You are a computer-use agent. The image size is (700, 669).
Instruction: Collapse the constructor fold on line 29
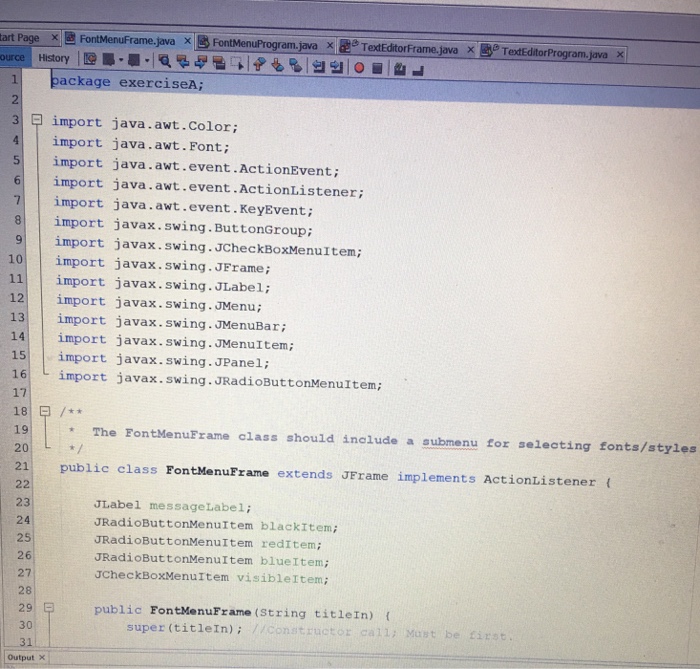(x=49, y=607)
